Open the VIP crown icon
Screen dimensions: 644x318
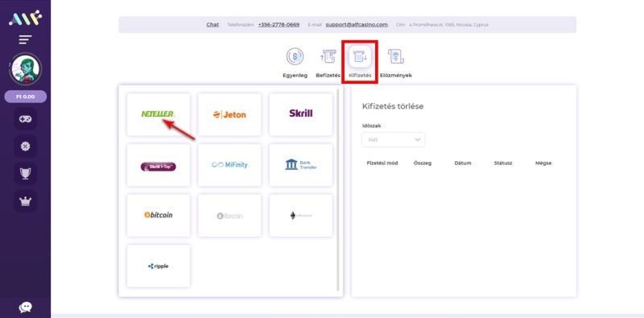click(26, 201)
